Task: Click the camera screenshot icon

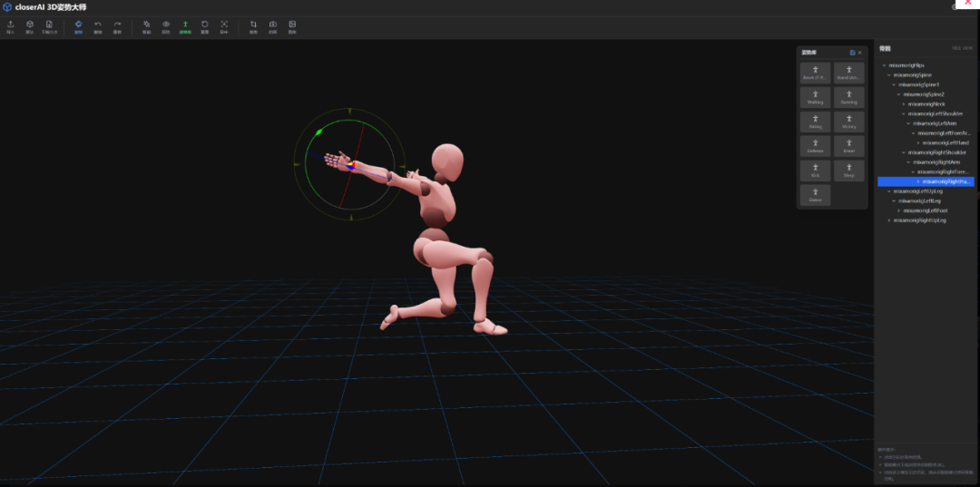Action: (x=272, y=24)
